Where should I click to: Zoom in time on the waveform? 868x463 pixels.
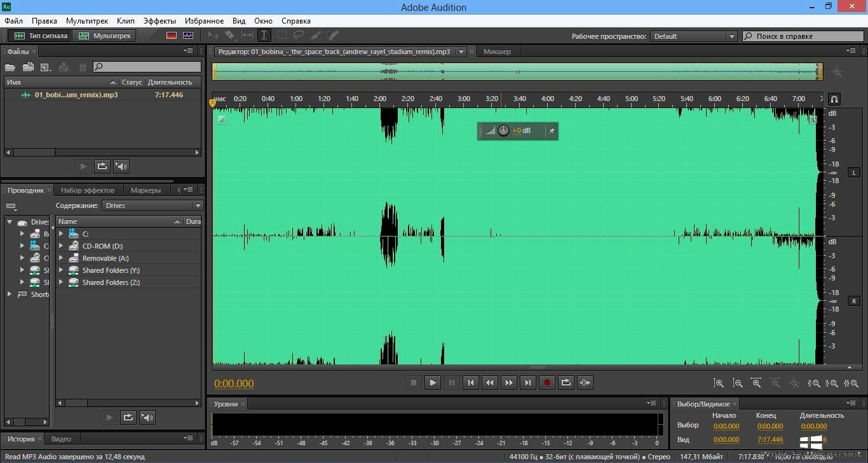pyautogui.click(x=756, y=384)
